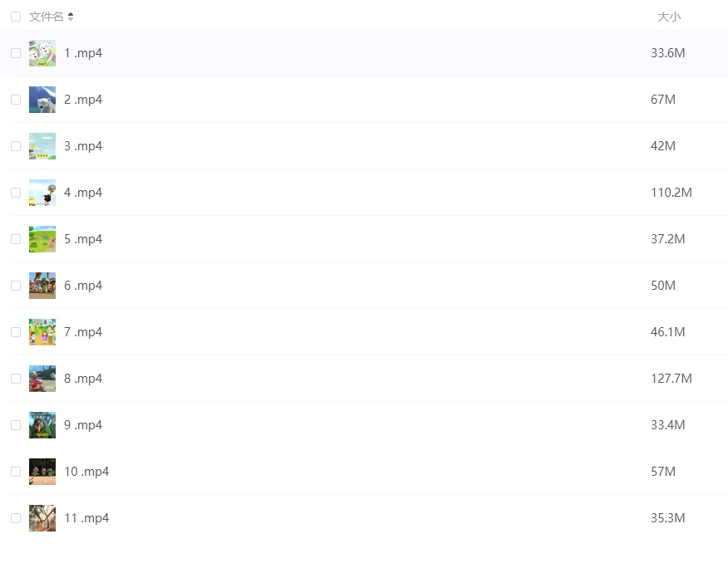The height and width of the screenshot is (563, 728).
Task: Open the 9.mp4 thumbnail image
Action: tap(42, 425)
